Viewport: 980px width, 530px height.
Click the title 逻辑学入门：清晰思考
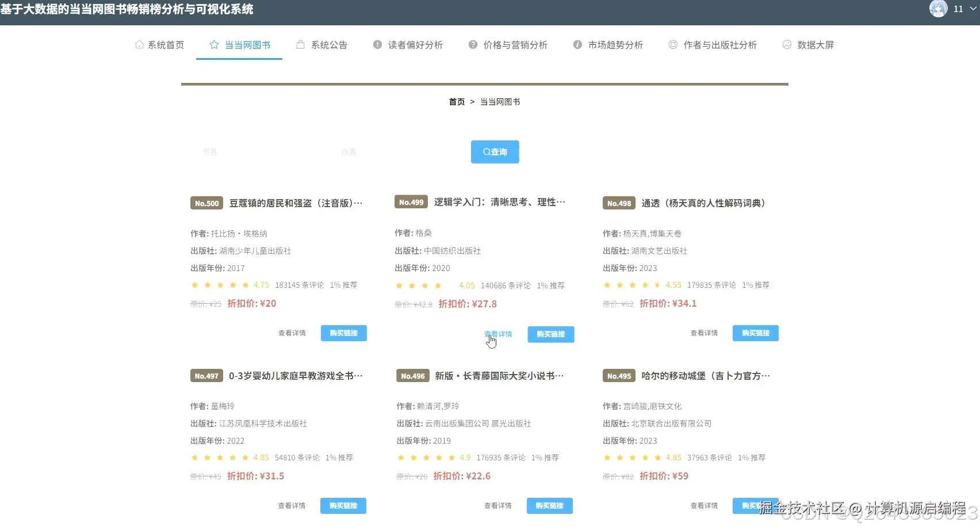coord(500,202)
